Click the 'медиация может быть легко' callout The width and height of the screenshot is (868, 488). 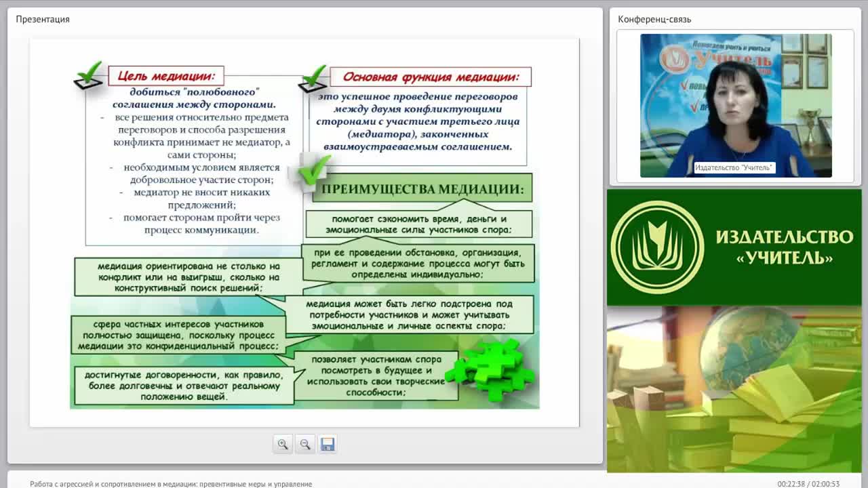[x=409, y=314]
